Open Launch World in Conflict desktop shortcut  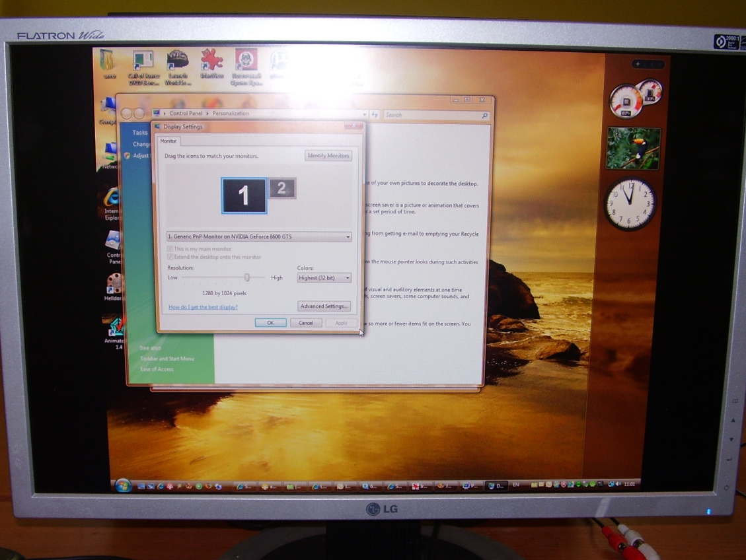pyautogui.click(x=178, y=67)
